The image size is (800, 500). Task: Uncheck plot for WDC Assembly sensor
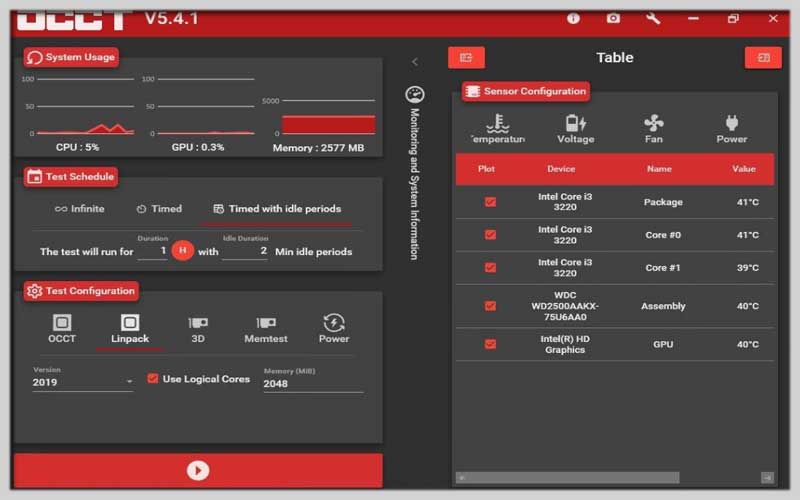490,306
